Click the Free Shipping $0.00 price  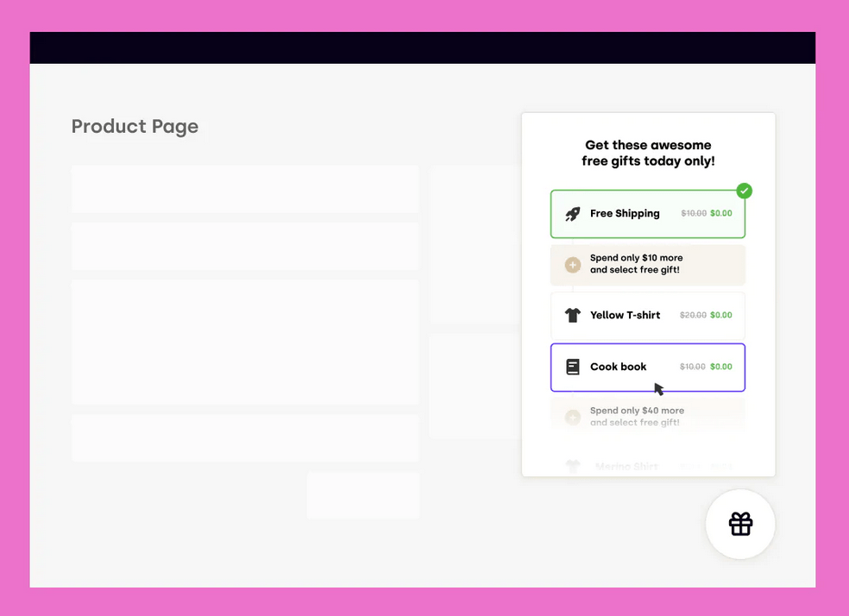(720, 214)
